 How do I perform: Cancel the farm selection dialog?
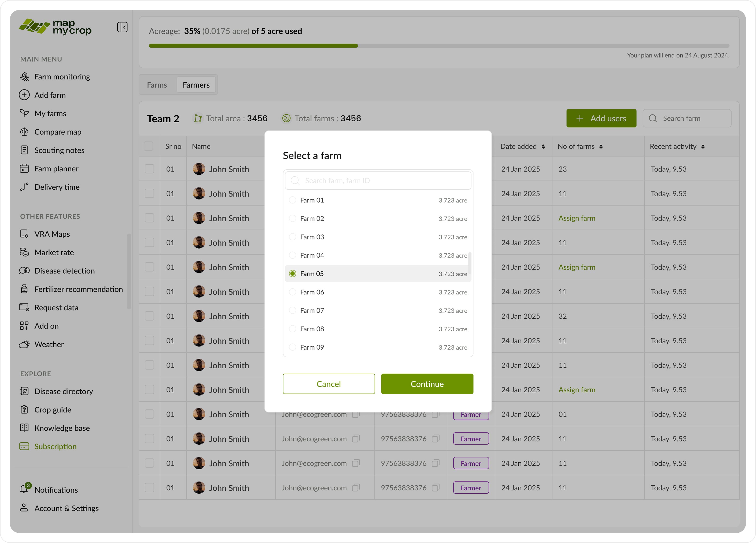click(329, 384)
